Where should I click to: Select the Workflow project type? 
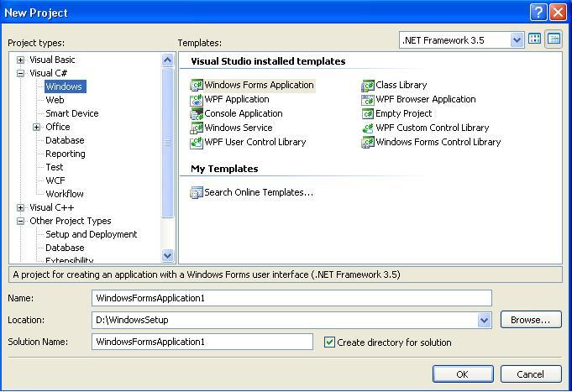tap(65, 194)
